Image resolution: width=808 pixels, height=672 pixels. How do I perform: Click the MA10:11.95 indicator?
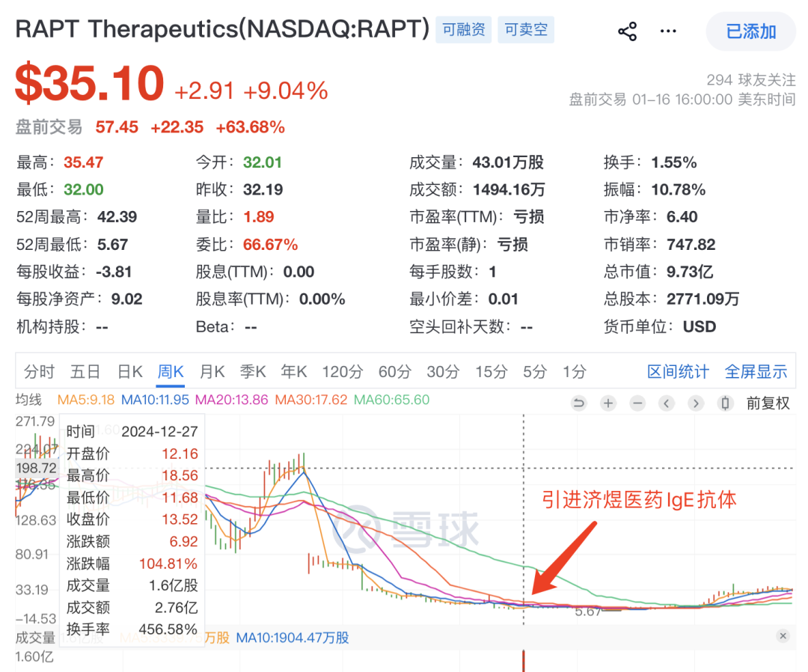[155, 400]
